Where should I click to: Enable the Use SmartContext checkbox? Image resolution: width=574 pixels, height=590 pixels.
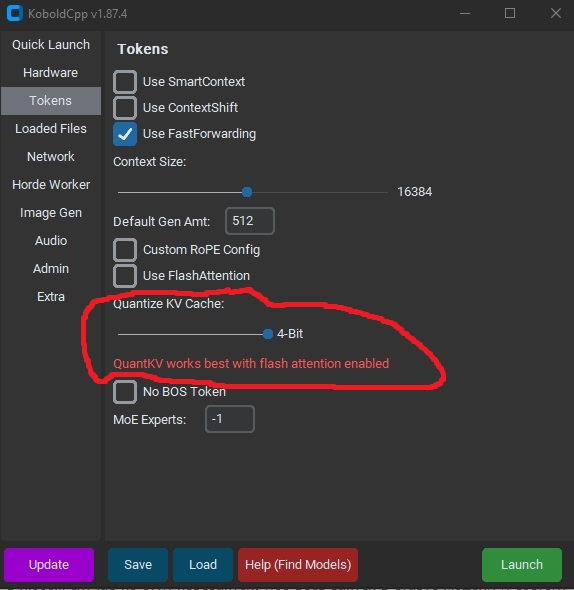pos(125,82)
